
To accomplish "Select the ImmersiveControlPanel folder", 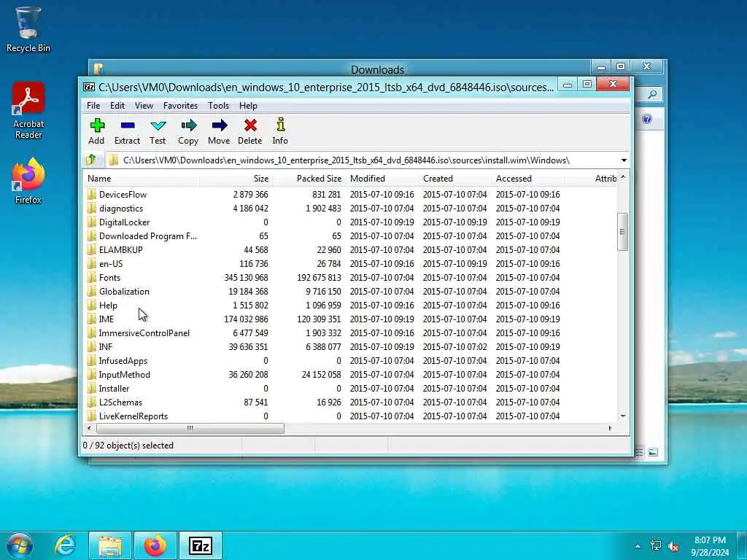I will click(x=351, y=332).
